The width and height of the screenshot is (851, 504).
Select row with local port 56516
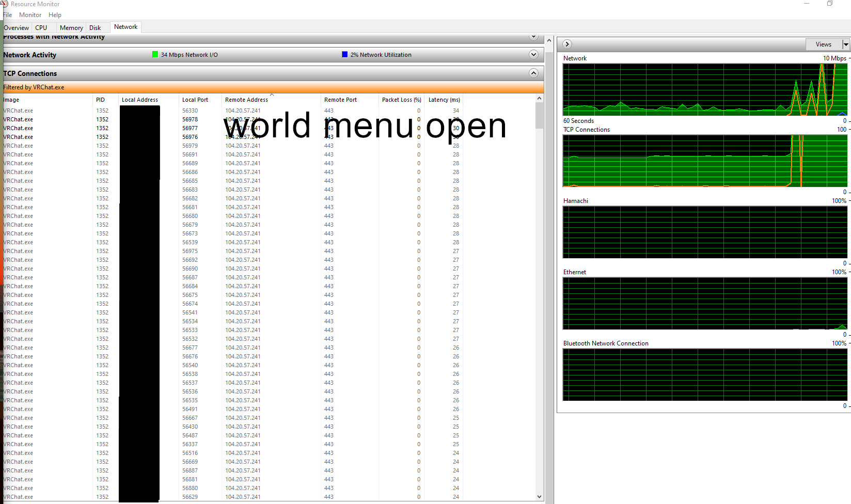point(269,453)
